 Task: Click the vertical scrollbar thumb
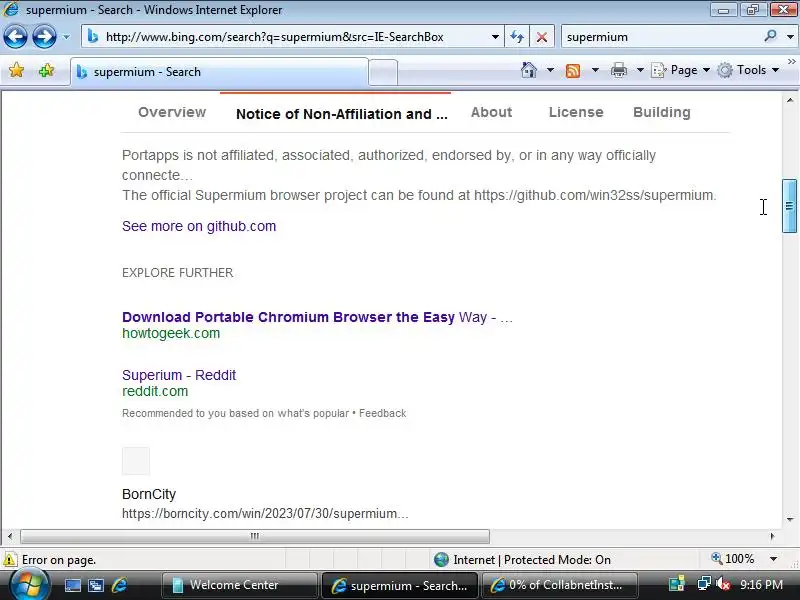pos(789,206)
